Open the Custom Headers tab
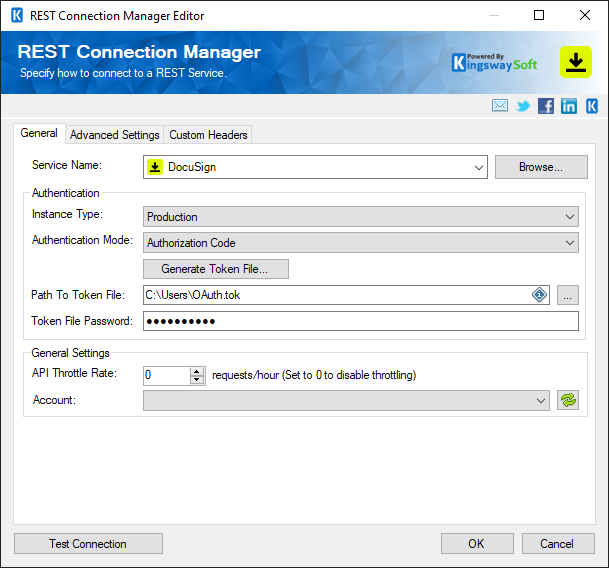Screen dimensions: 609x568 click(208, 135)
